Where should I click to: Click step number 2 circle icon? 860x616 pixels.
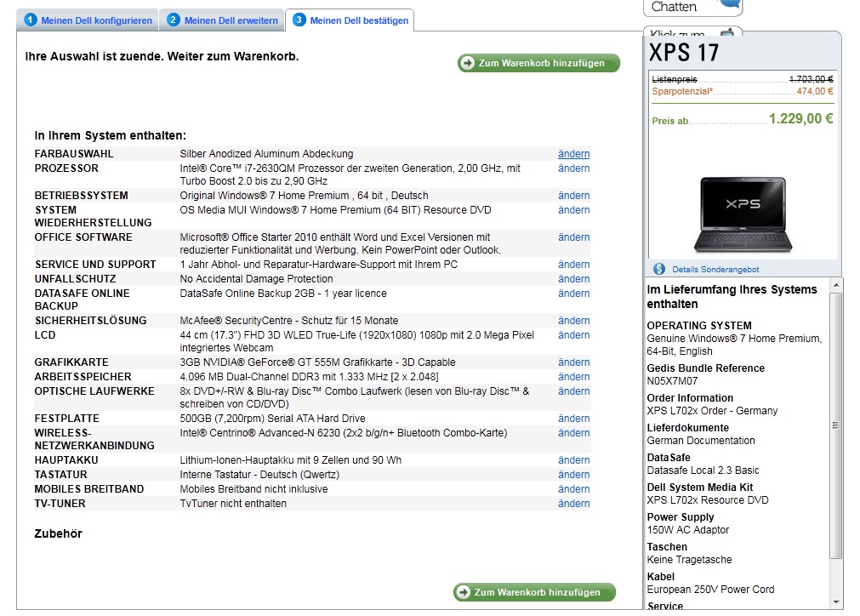coord(174,20)
